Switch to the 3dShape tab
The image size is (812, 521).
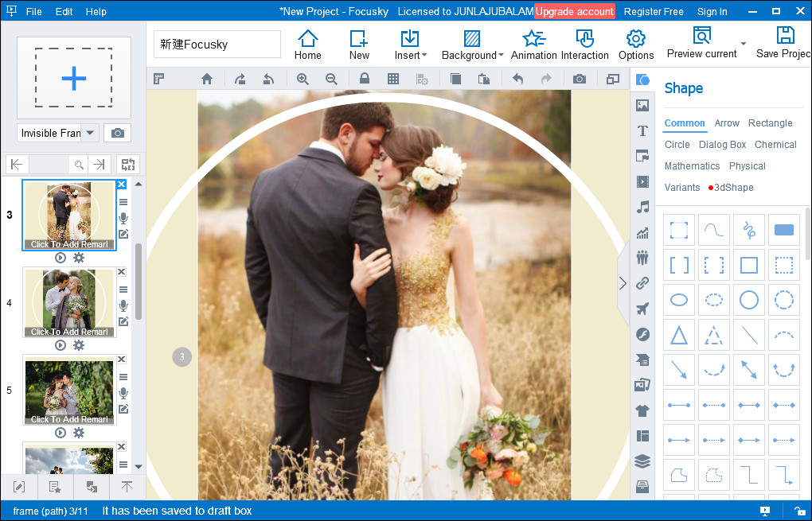click(x=733, y=187)
